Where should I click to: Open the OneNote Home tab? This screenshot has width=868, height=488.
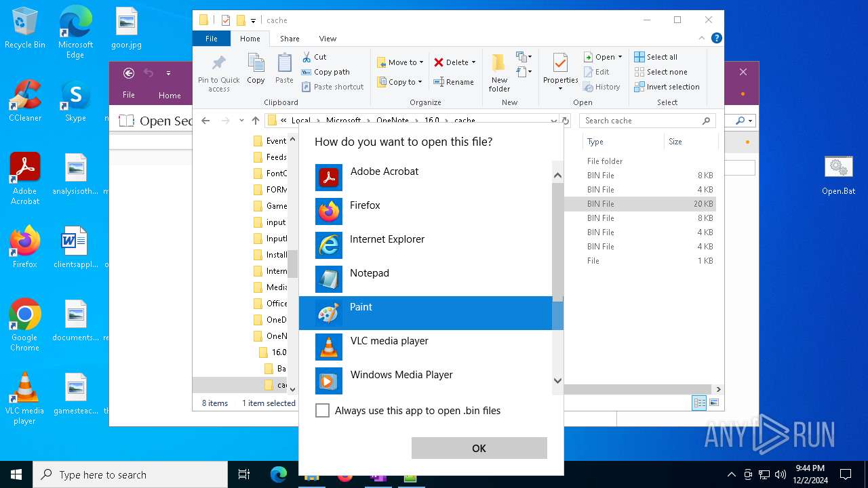click(170, 96)
